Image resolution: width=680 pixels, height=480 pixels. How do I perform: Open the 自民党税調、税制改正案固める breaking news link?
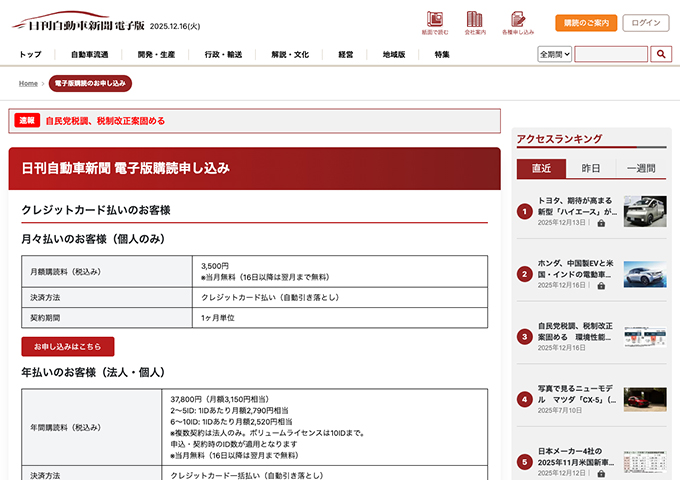[x=105, y=121]
